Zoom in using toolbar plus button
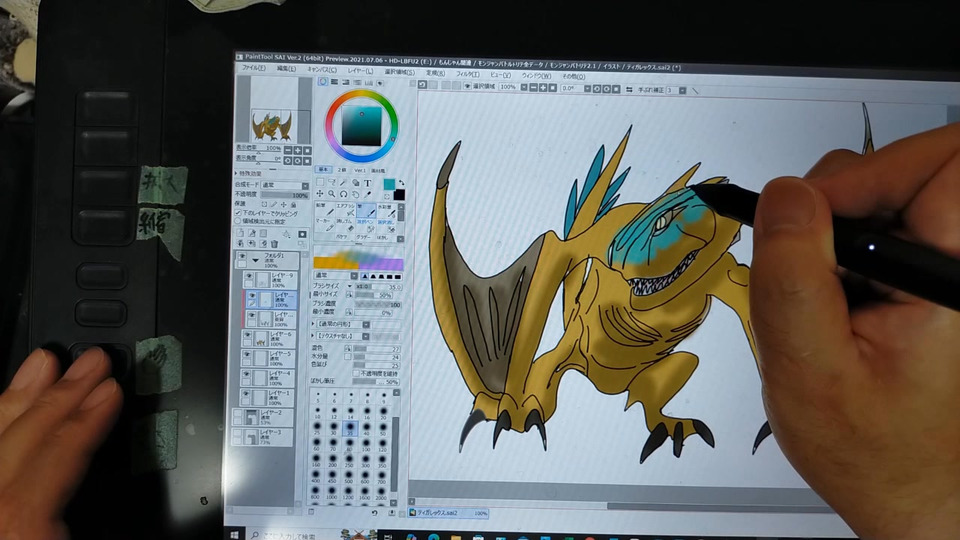The height and width of the screenshot is (540, 960). click(543, 88)
